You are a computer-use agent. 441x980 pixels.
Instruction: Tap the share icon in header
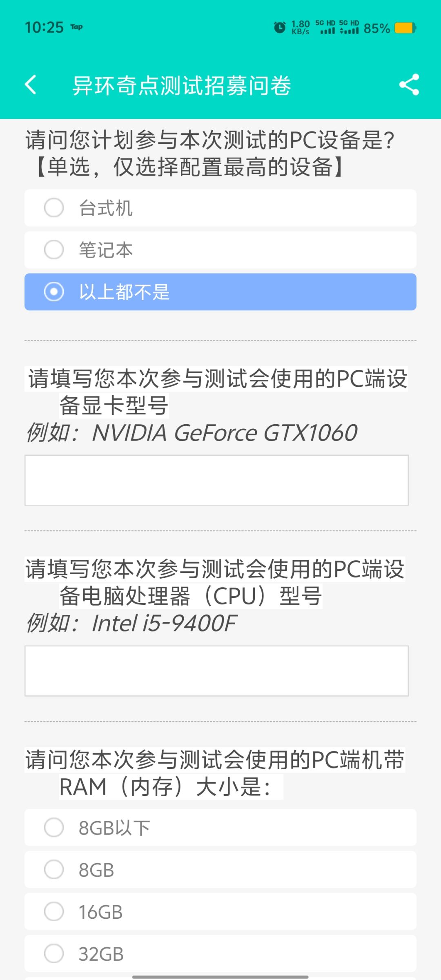[x=409, y=85]
